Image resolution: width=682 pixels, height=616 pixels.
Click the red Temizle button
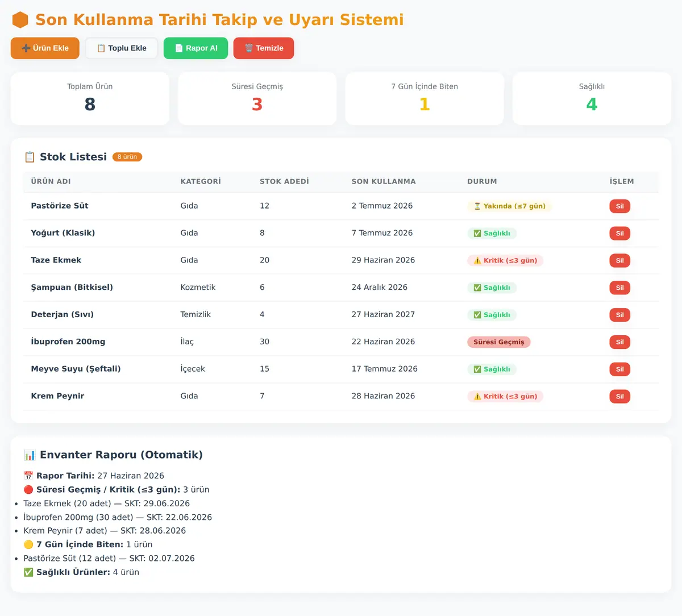[x=264, y=48]
